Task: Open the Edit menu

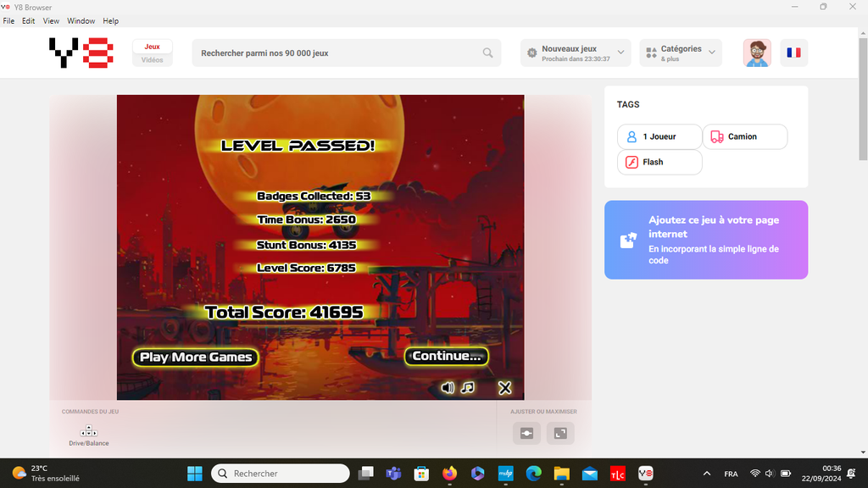Action: [28, 21]
